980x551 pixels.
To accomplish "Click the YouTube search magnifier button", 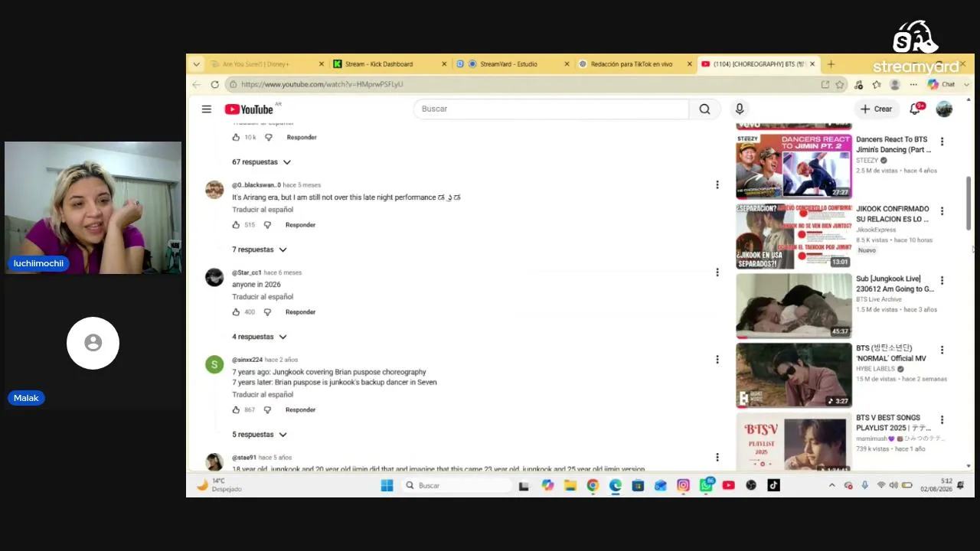I will 704,109.
